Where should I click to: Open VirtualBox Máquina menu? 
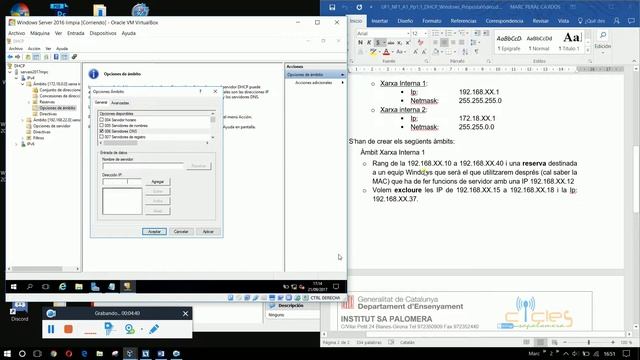(x=40, y=33)
